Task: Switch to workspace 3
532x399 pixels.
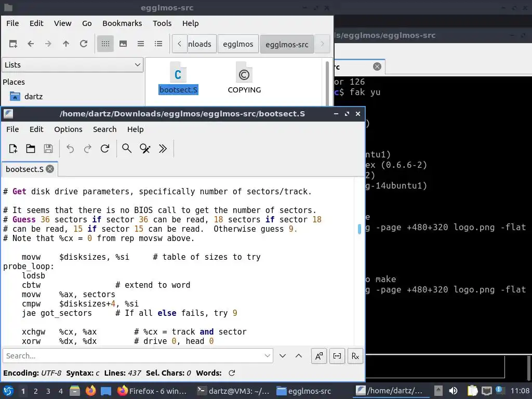Action: point(48,391)
